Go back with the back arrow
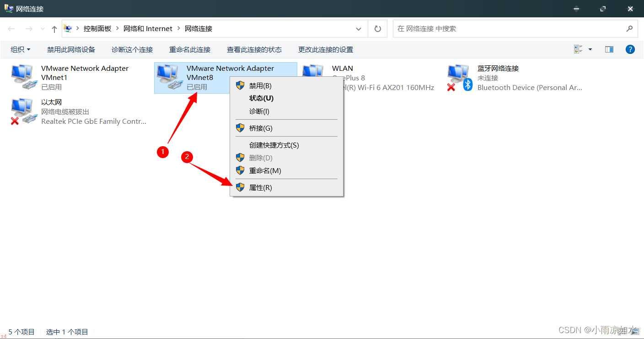The height and width of the screenshot is (339, 644). pyautogui.click(x=11, y=29)
